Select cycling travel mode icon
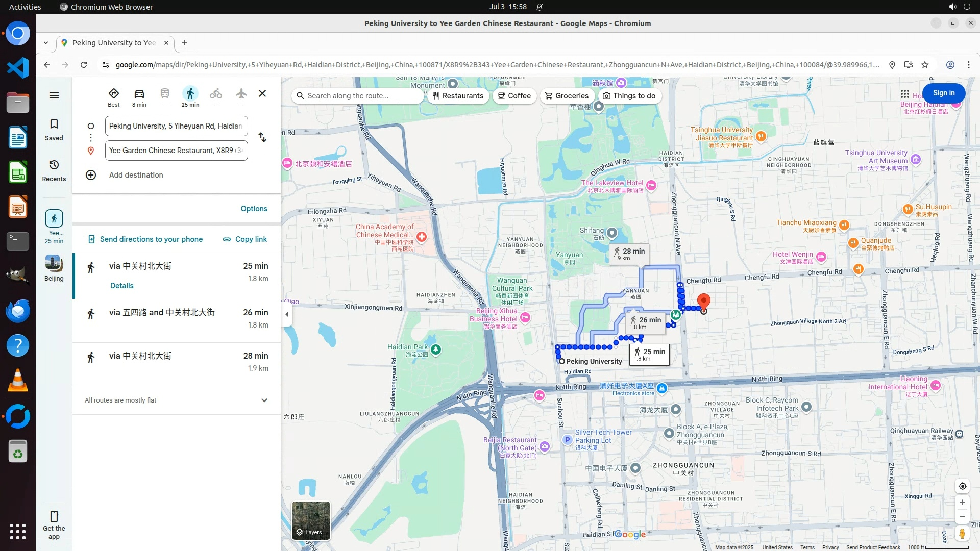This screenshot has width=980, height=551. point(215,94)
